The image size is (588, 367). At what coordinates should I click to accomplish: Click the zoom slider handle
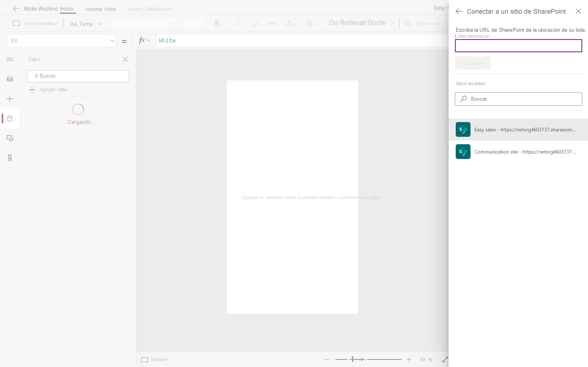pos(352,359)
